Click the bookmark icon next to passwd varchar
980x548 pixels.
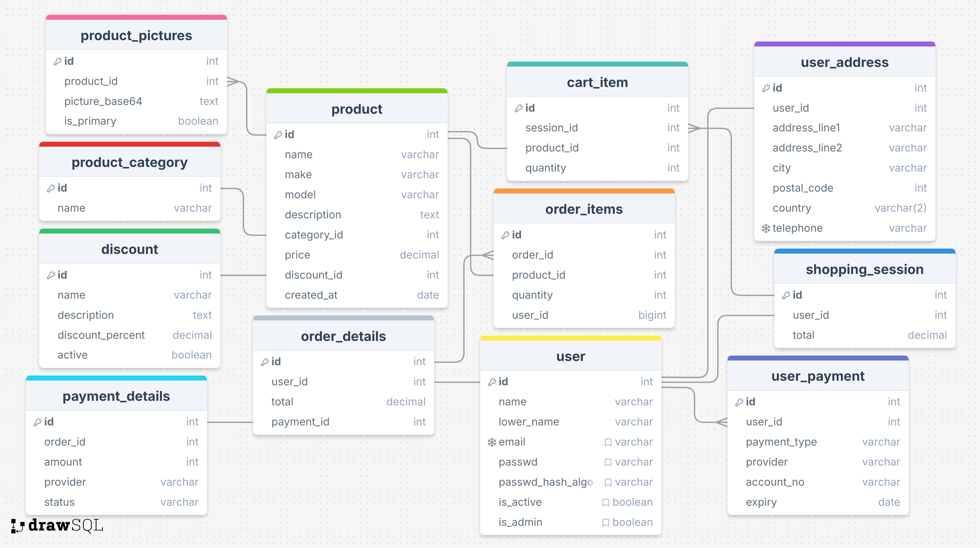[608, 462]
